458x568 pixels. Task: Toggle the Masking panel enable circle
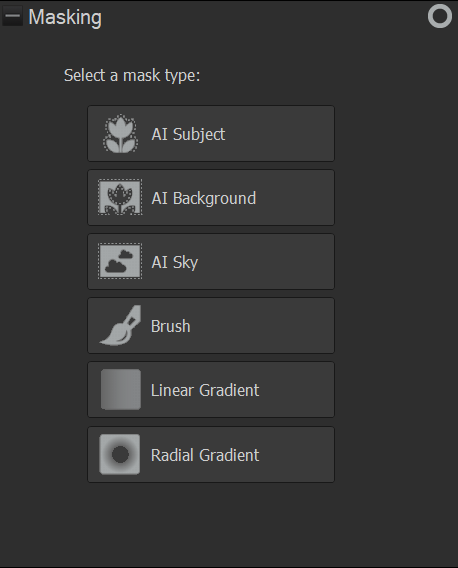tap(440, 16)
